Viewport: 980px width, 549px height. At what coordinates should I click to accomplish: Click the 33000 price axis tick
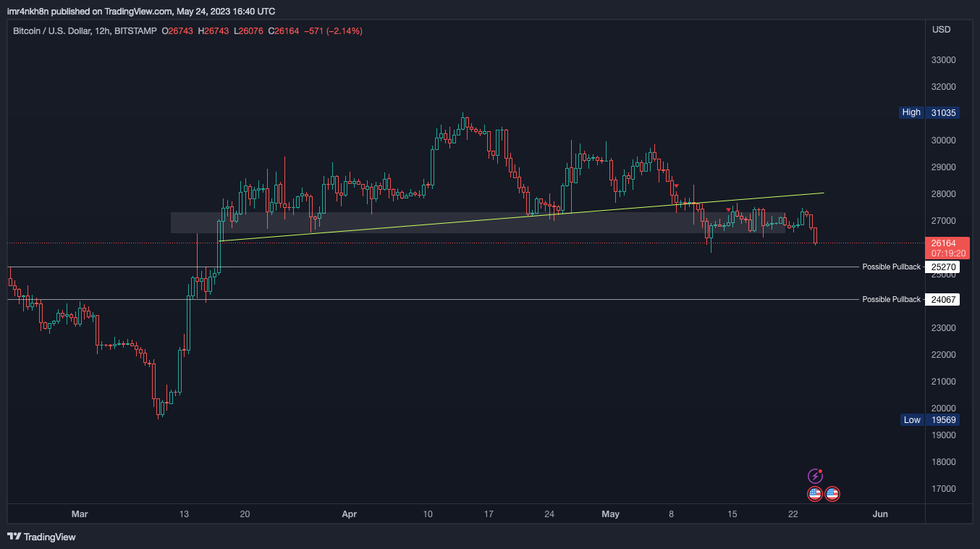coord(944,60)
